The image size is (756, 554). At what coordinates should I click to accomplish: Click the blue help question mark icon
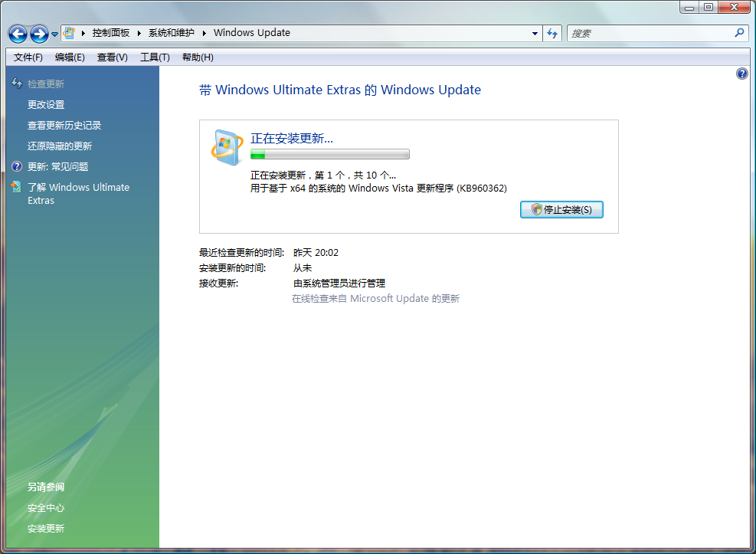tap(741, 74)
